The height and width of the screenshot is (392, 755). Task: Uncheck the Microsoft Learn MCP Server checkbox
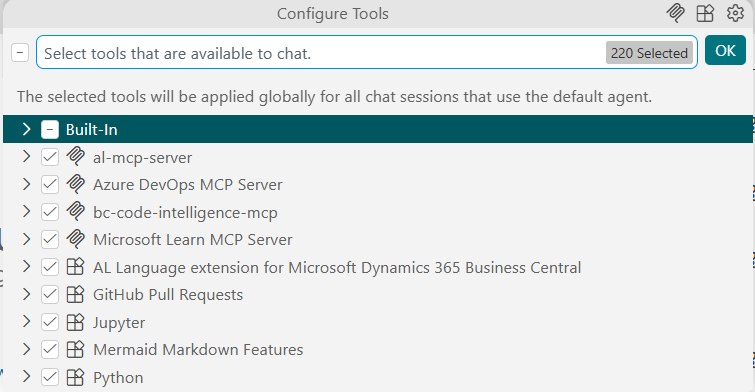[50, 239]
